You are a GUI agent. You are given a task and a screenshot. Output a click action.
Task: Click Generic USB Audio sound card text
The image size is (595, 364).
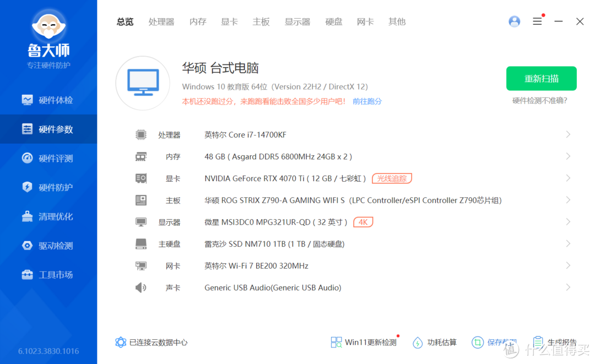point(273,288)
